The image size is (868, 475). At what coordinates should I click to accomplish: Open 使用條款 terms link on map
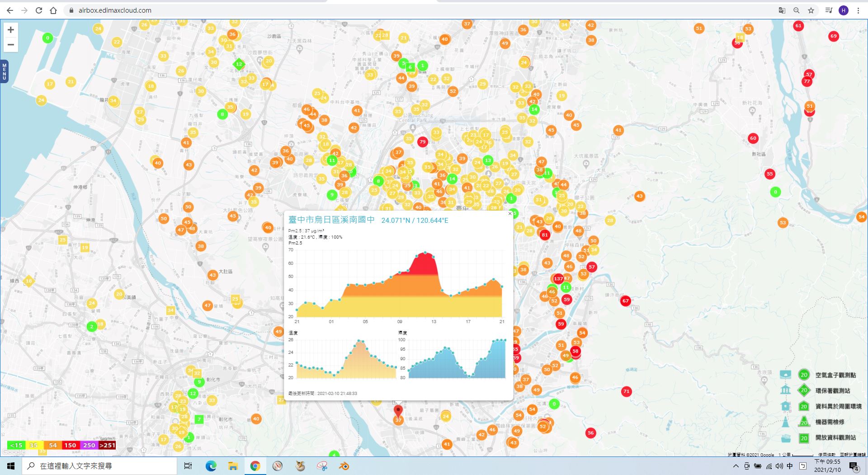coord(826,455)
